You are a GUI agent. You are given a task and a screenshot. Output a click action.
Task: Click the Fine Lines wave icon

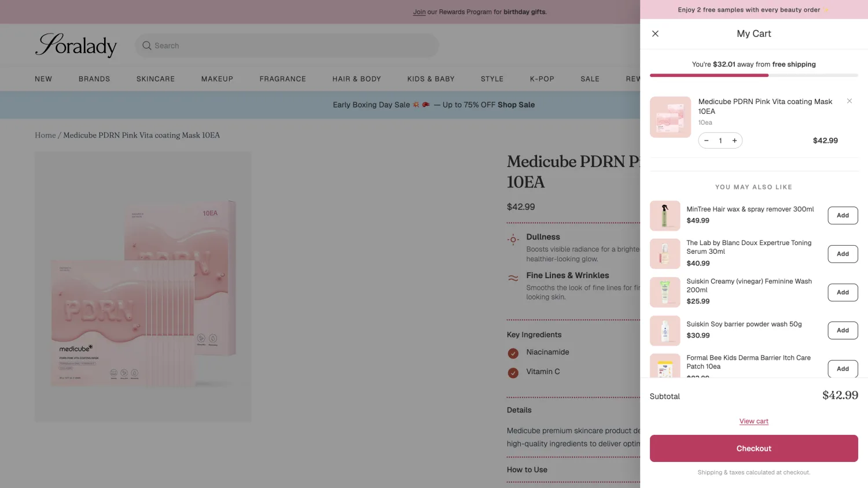(x=513, y=278)
